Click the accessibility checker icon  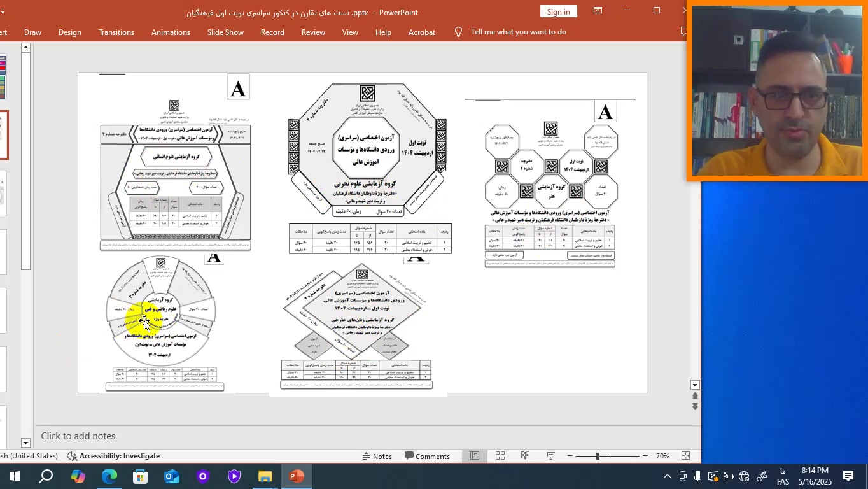click(x=72, y=456)
